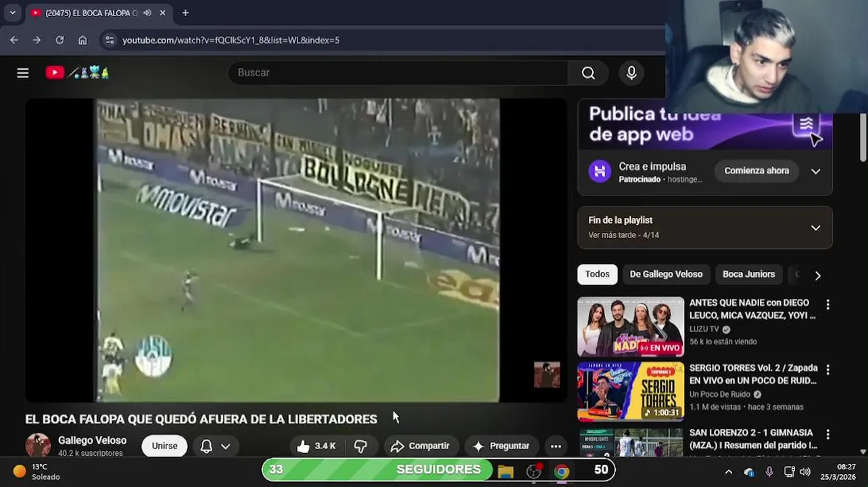This screenshot has width=868, height=487.
Task: Start voice search with microphone icon
Action: (x=631, y=73)
